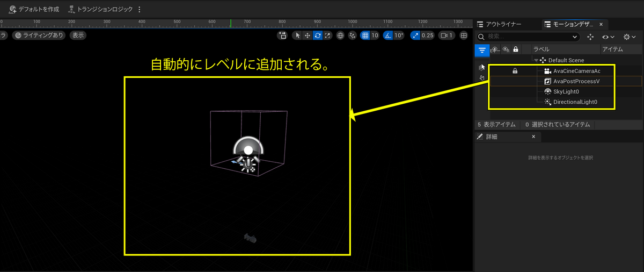Click the runtime visibility column header

(x=506, y=49)
